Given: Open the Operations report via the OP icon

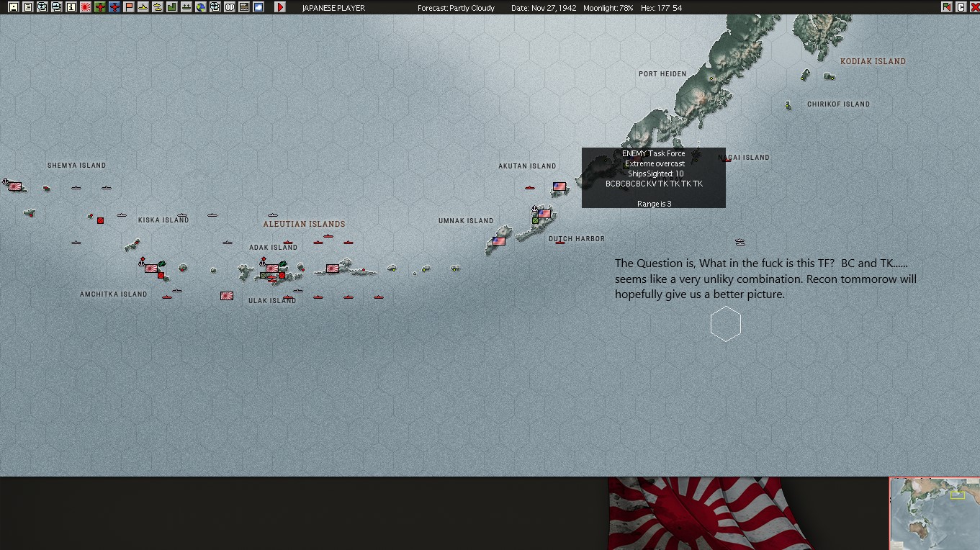Looking at the screenshot, I should [230, 7].
